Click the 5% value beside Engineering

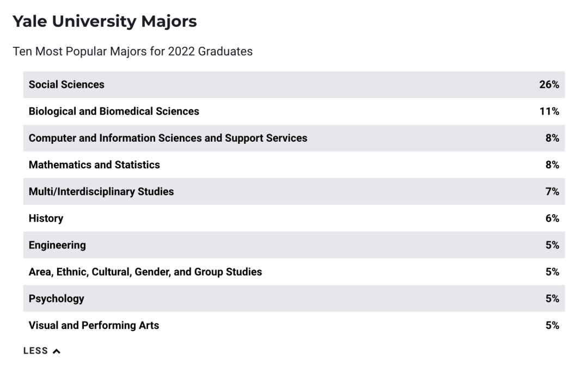point(552,245)
